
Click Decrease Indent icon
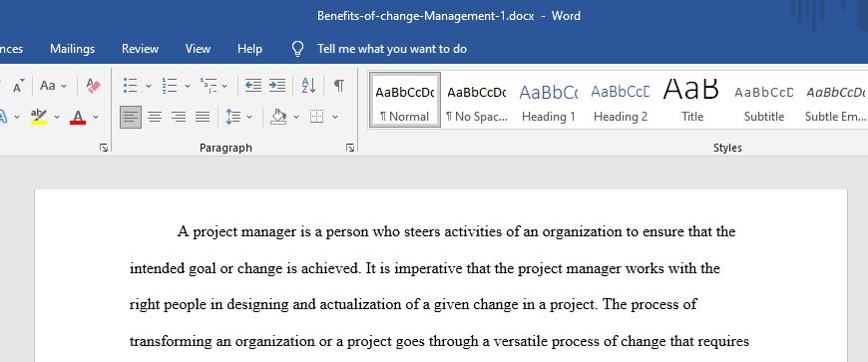(253, 85)
